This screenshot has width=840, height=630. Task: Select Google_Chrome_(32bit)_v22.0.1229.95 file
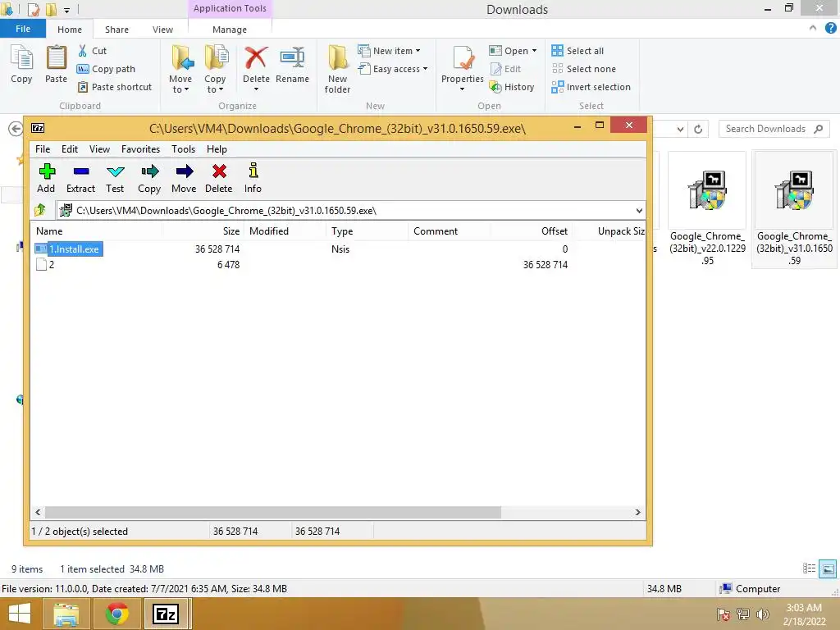tap(707, 210)
